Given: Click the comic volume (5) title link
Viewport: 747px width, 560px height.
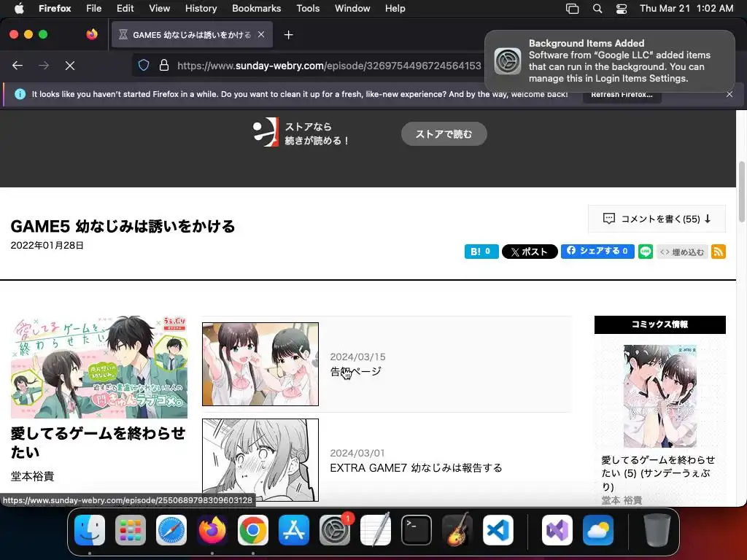Looking at the screenshot, I should (x=658, y=472).
